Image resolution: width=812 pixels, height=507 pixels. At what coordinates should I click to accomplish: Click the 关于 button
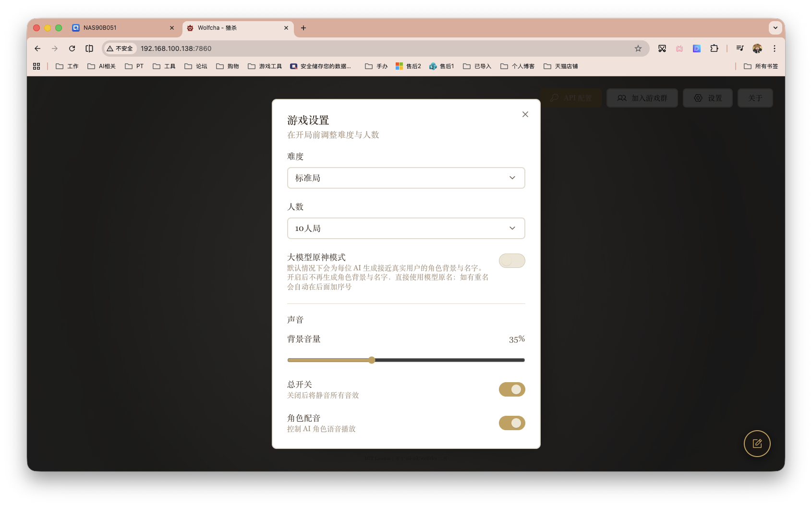[755, 98]
